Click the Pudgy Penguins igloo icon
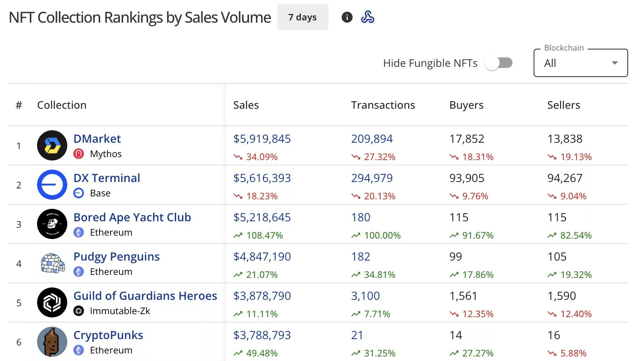 (52, 263)
